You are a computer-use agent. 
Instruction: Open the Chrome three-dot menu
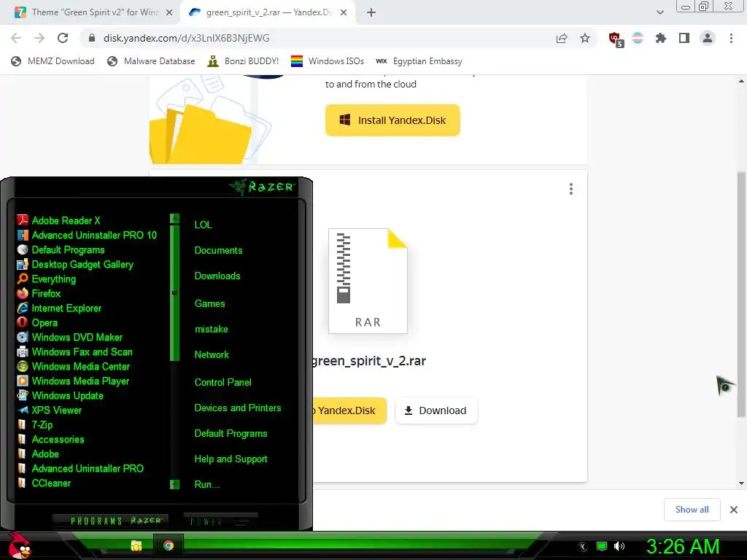(731, 38)
